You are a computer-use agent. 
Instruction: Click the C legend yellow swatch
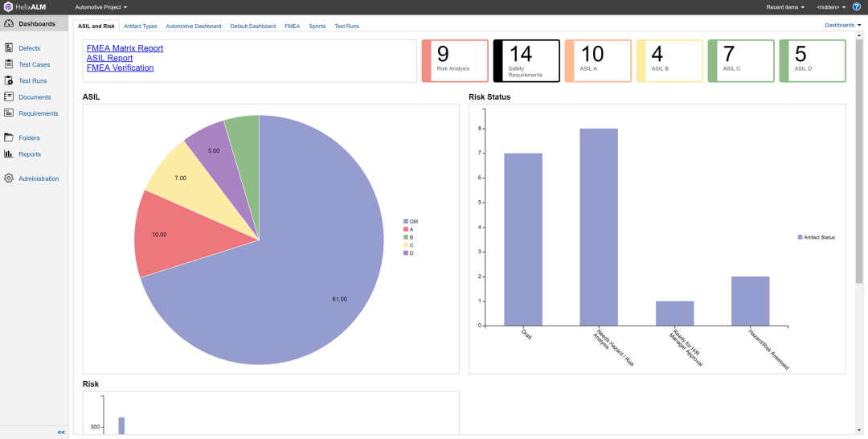click(406, 244)
